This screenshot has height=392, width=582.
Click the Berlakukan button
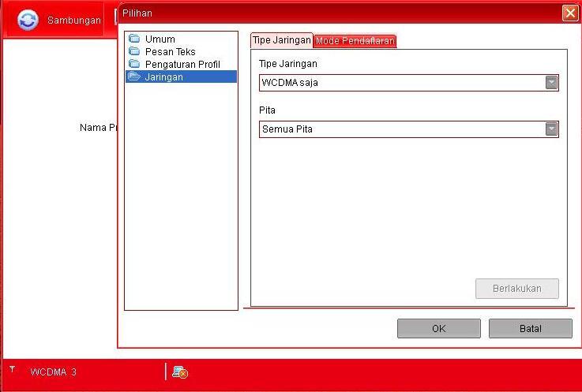click(x=517, y=289)
